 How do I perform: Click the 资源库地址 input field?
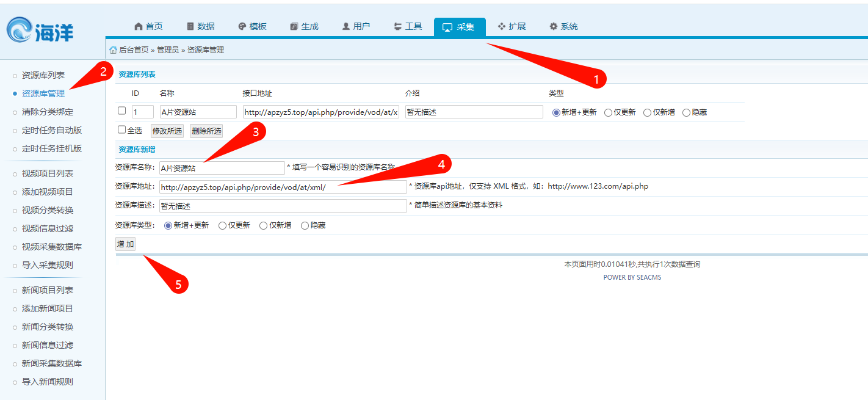283,187
